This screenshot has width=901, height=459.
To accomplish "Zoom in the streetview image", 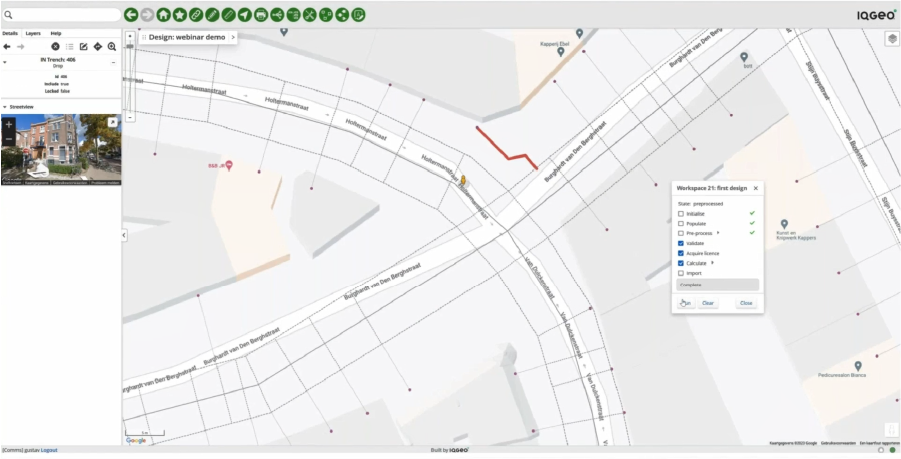I will pos(9,124).
